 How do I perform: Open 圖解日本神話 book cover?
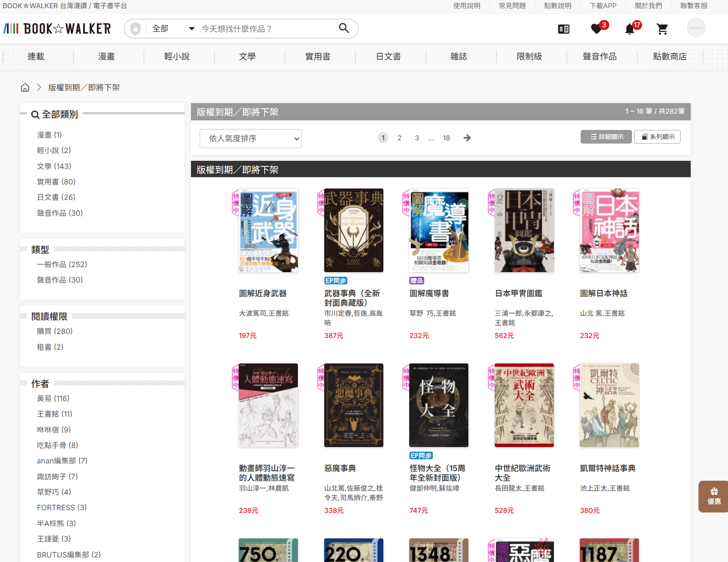(609, 230)
